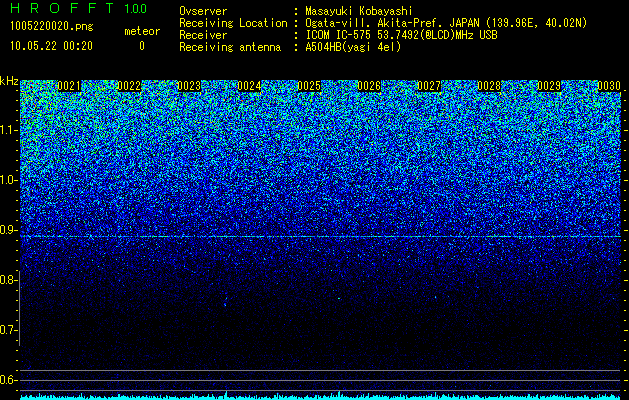The image size is (629, 400).
Task: Click the 0028 time marker
Action: tap(489, 86)
